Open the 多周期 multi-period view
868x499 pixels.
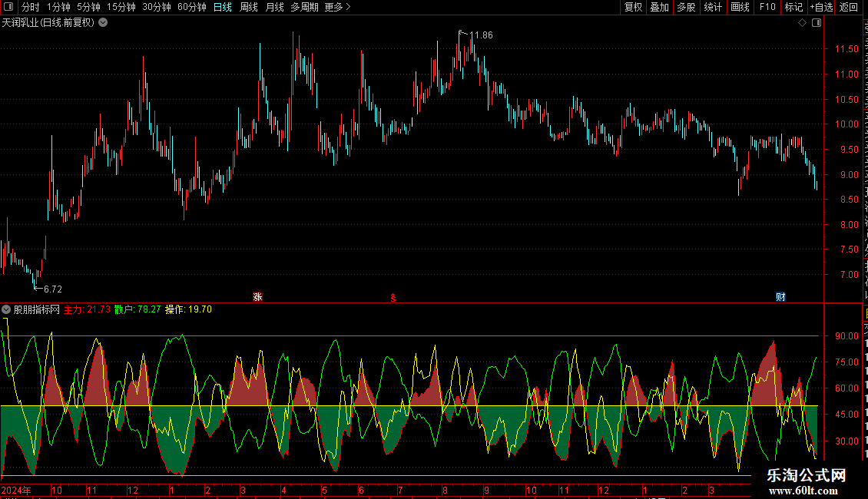pos(304,7)
